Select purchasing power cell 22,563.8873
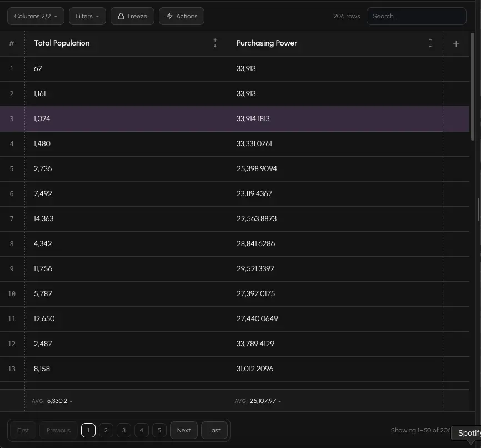 point(257,218)
